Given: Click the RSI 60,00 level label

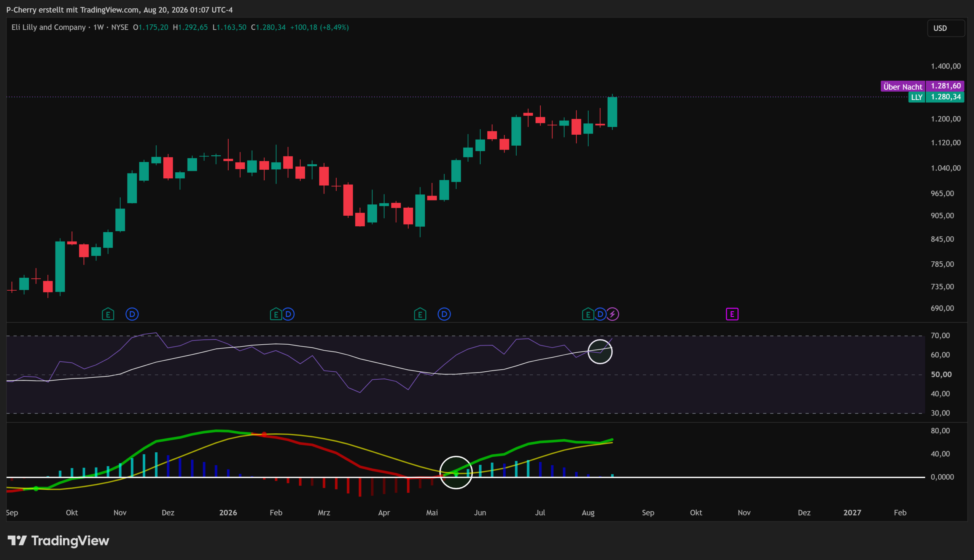Looking at the screenshot, I should pyautogui.click(x=940, y=355).
